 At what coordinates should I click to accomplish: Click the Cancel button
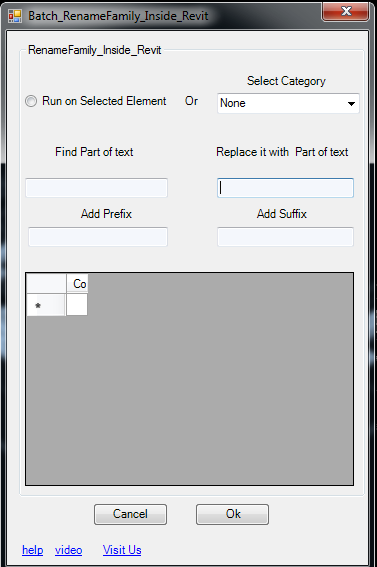coord(130,514)
